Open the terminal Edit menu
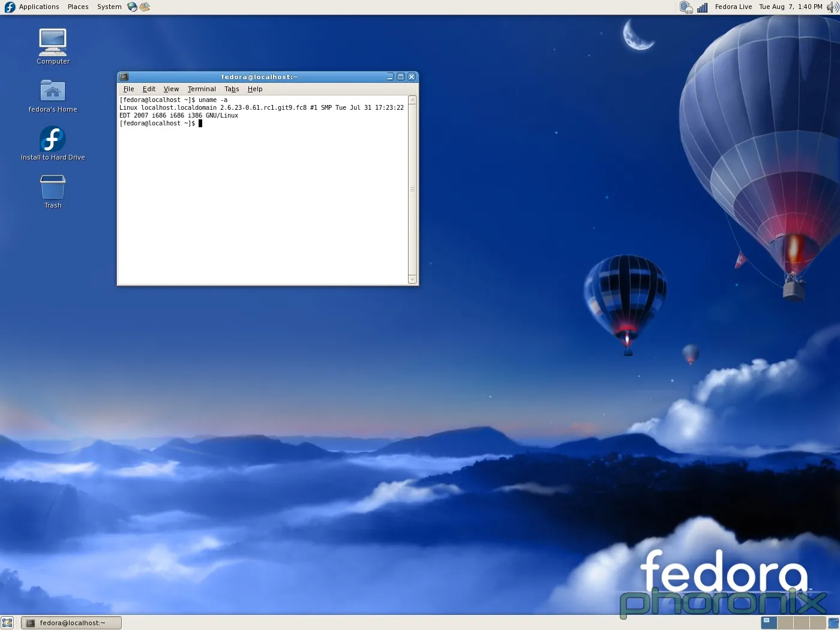The width and height of the screenshot is (840, 630). pyautogui.click(x=149, y=89)
